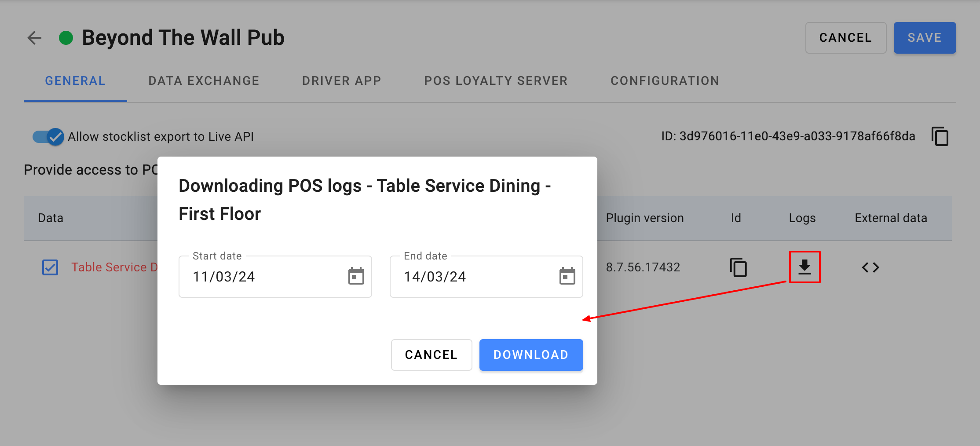The height and width of the screenshot is (446, 980).
Task: Click the back arrow icon
Action: pyautogui.click(x=34, y=38)
